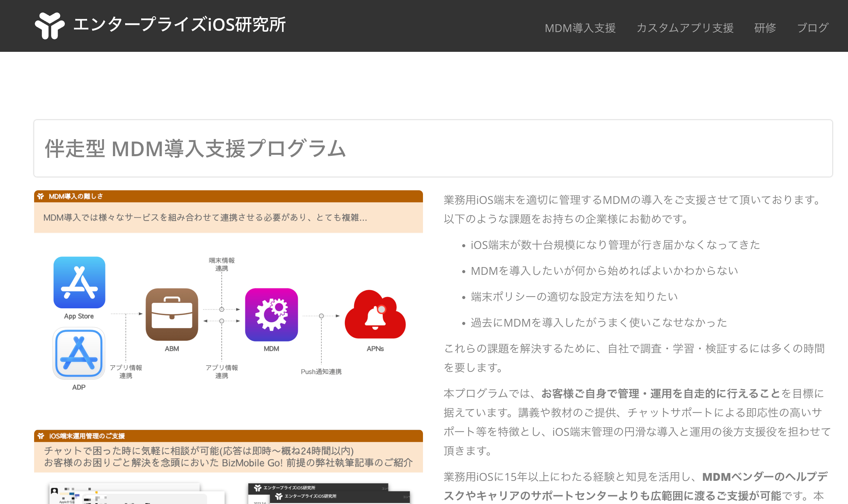Click the 伴走型 MDM導入支援プログラム heading
The width and height of the screenshot is (848, 504).
pyautogui.click(x=195, y=149)
